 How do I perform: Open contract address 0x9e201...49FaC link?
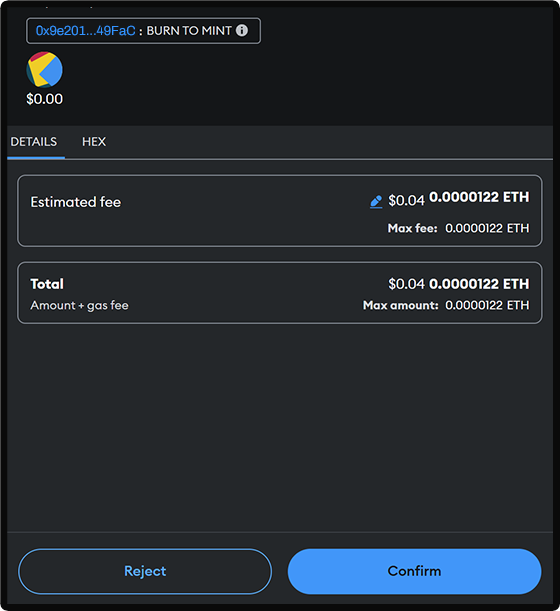pos(85,31)
